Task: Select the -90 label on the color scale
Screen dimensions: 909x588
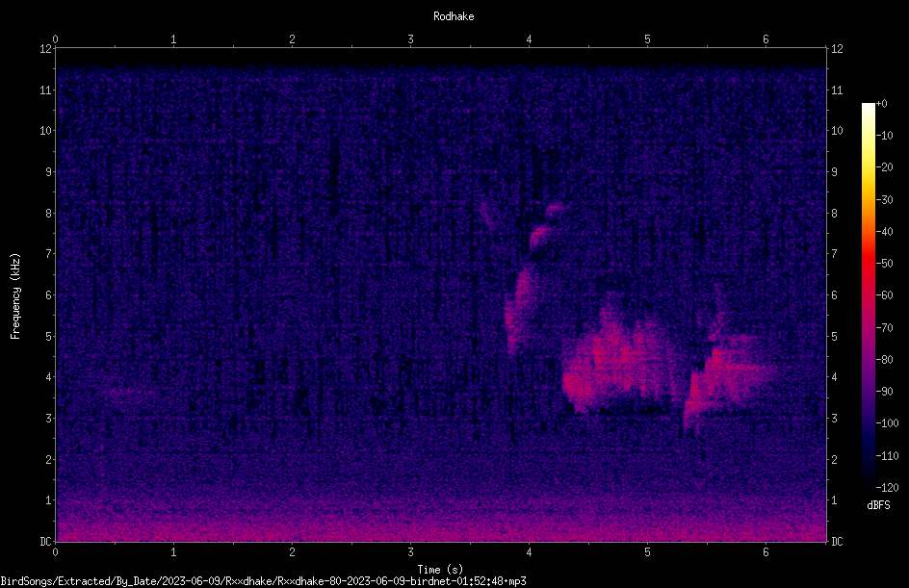Action: pyautogui.click(x=885, y=392)
